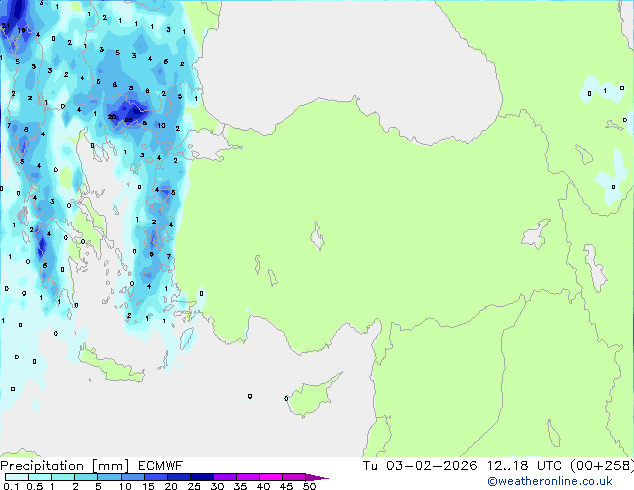
Task: Click the '21' precipitation value on the map
Action: click(x=6, y=26)
